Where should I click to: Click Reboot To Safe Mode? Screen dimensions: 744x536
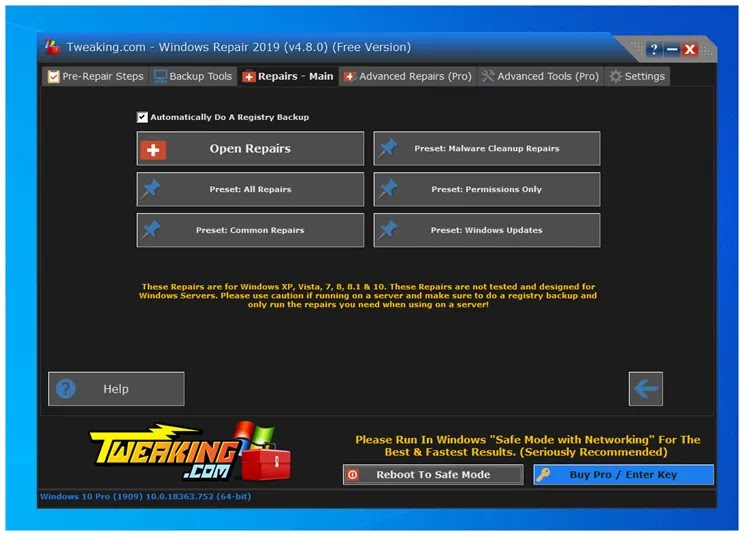(433, 474)
